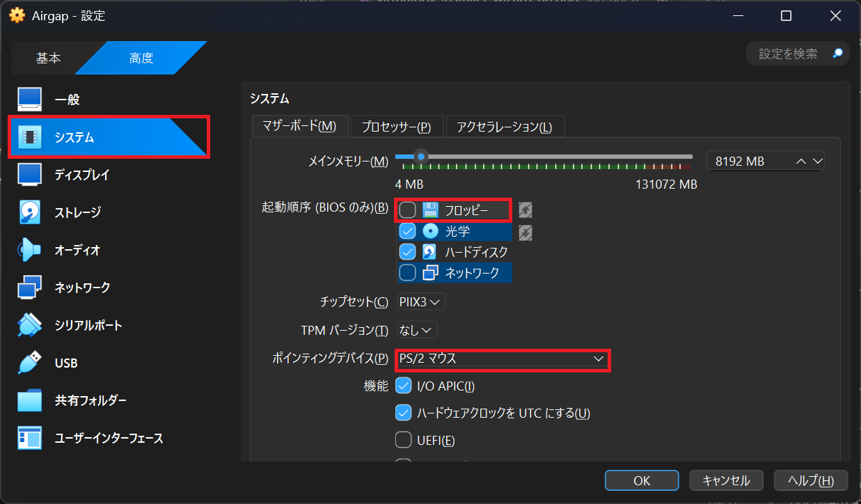The height and width of the screenshot is (504, 861).
Task: Enable the フロッピー boot order checkbox
Action: [x=407, y=210]
